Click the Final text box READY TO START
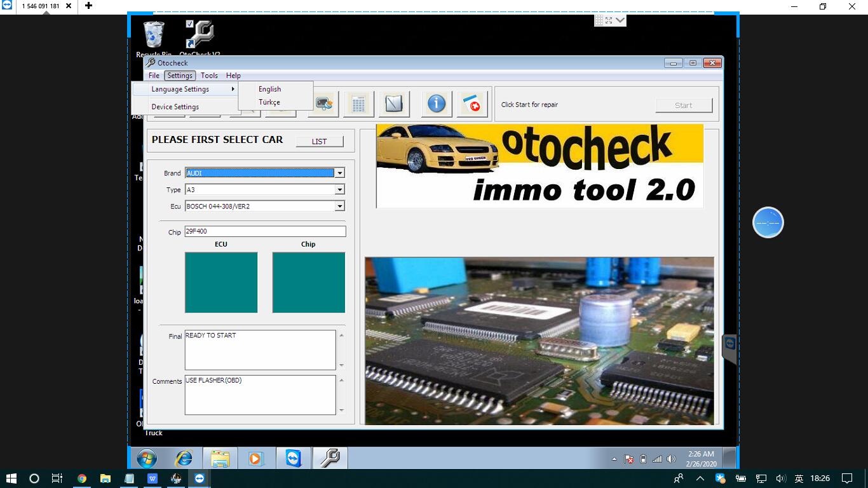Viewport: 868px width, 488px height. [x=260, y=349]
